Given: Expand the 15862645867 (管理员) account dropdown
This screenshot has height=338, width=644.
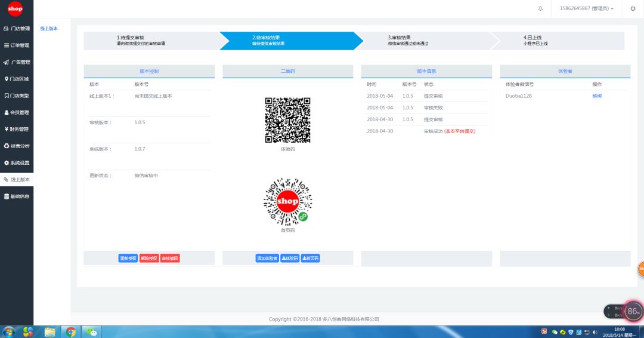Looking at the screenshot, I should (587, 8).
